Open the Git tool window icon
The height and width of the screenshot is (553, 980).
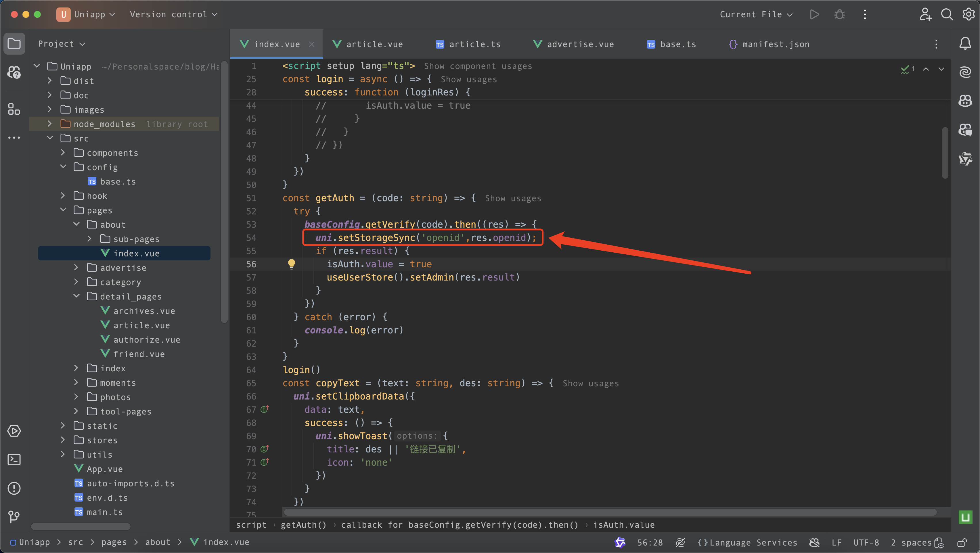[14, 516]
